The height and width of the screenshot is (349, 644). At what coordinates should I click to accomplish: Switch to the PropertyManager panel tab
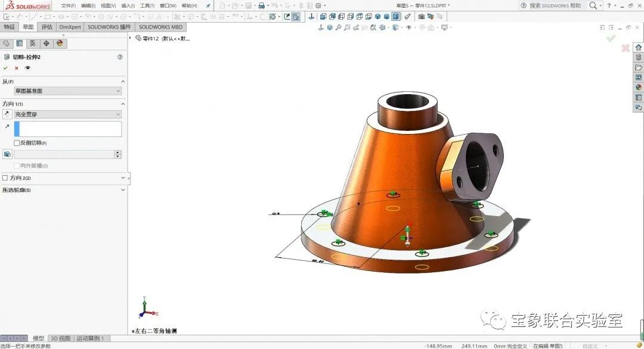[x=19, y=43]
